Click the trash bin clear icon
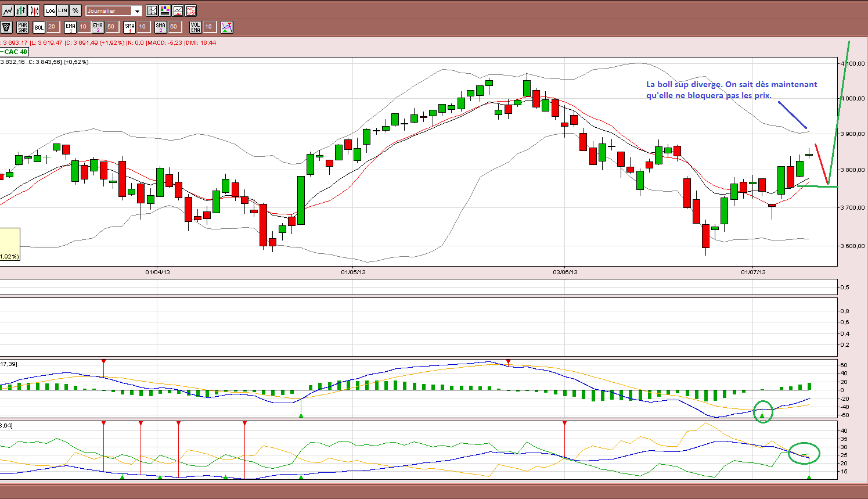 pyautogui.click(x=6, y=27)
